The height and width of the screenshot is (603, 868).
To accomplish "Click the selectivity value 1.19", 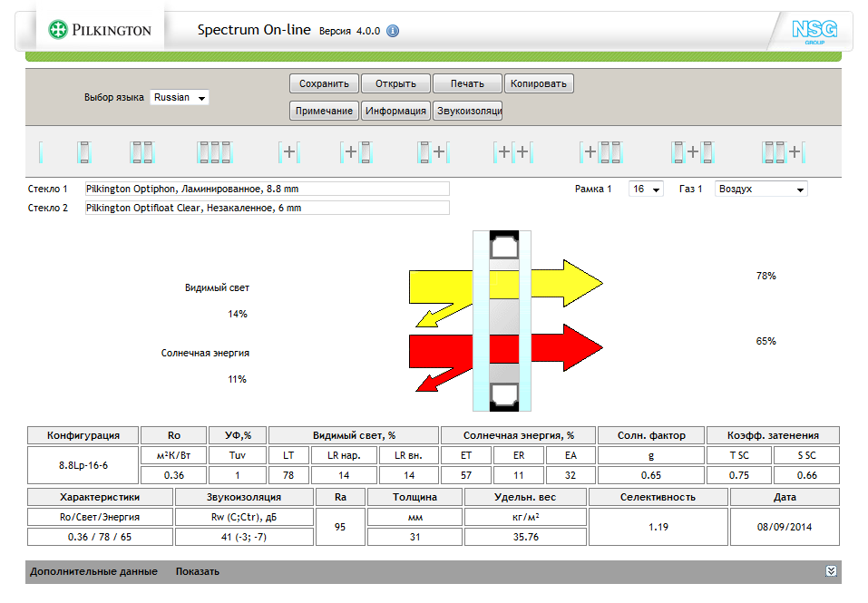I will pos(658,527).
